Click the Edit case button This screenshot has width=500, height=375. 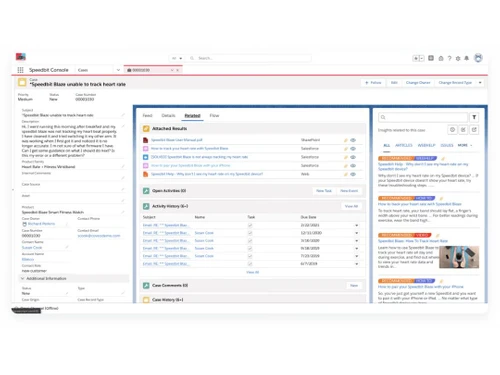click(394, 83)
